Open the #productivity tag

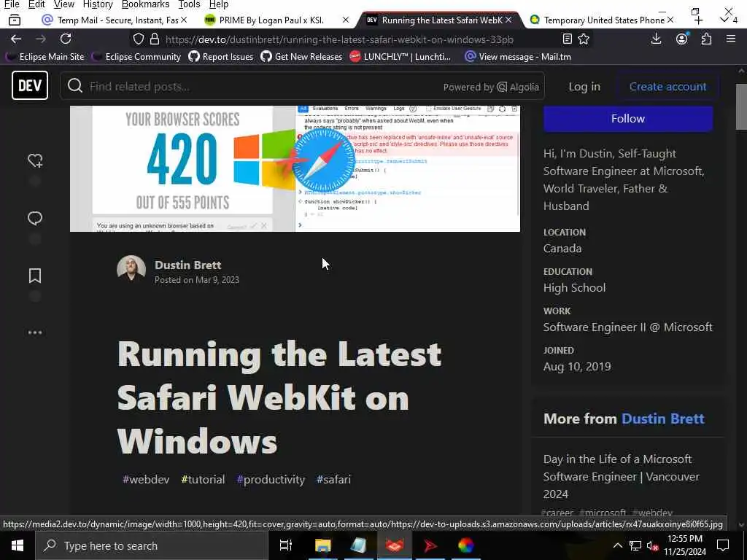tap(271, 480)
